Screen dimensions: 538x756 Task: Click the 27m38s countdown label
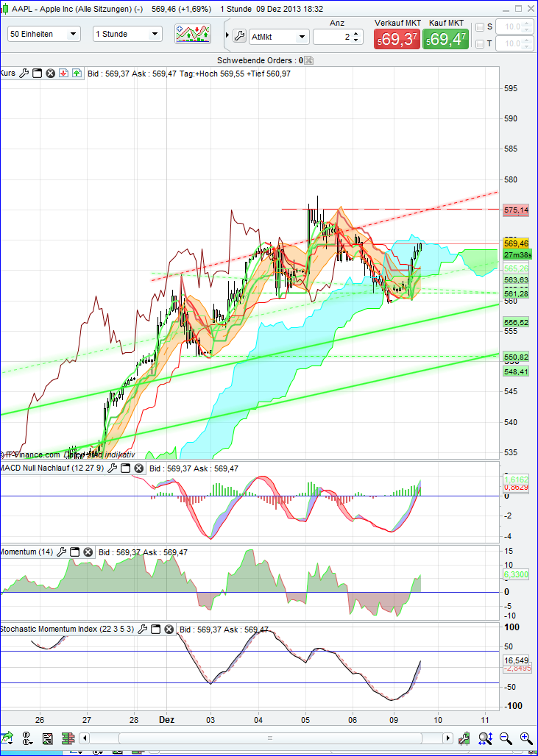click(517, 254)
